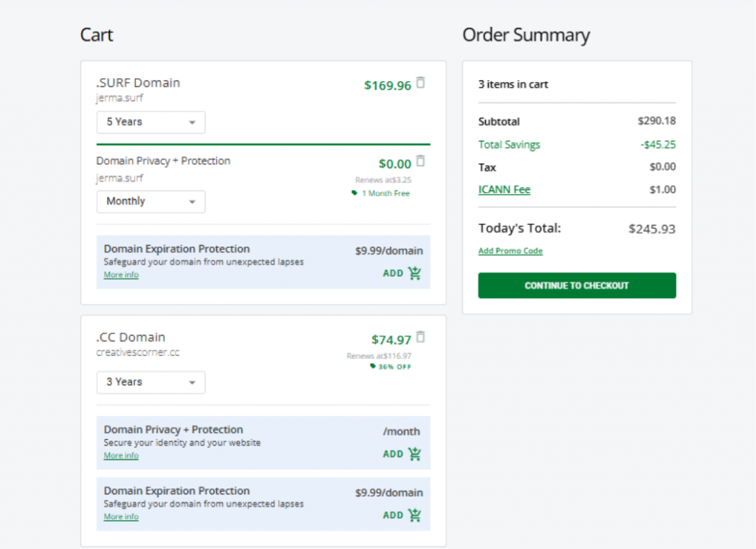The width and height of the screenshot is (756, 549).
Task: Click the Add Promo Code link
Action: (510, 251)
